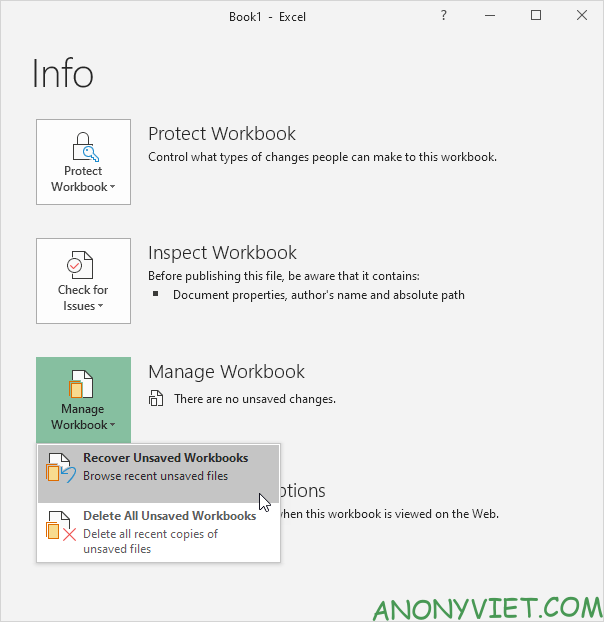Click the padlock icon on Protect Workbook
The height and width of the screenshot is (622, 604).
pyautogui.click(x=83, y=148)
